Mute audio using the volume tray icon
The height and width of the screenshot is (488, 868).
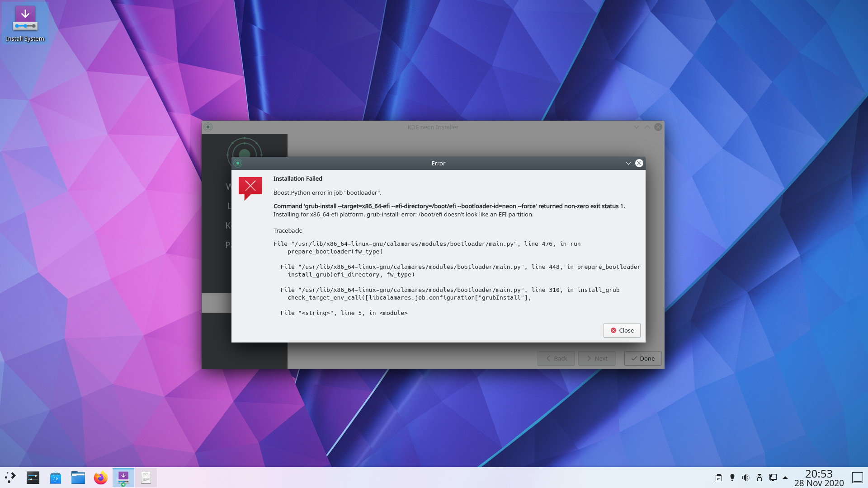[x=745, y=477]
